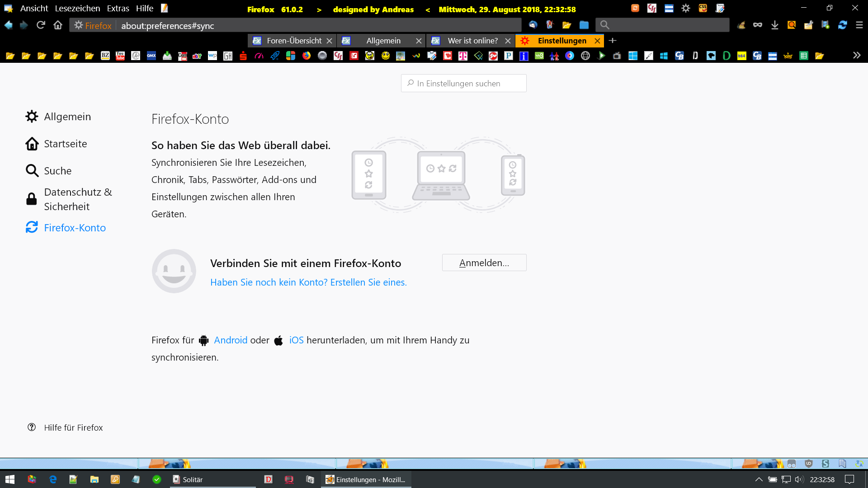Viewport: 868px width, 488px height.
Task: Close the Wer ist online? tab
Action: click(508, 41)
